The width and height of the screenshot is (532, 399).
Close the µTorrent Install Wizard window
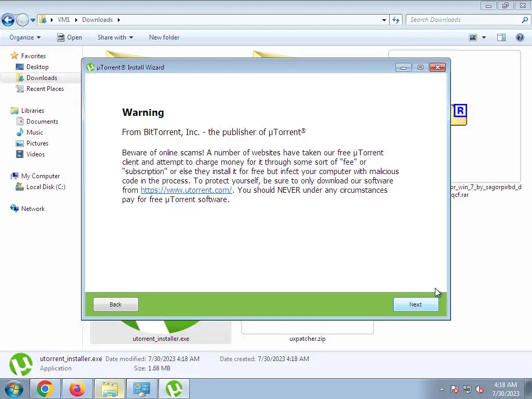click(437, 67)
